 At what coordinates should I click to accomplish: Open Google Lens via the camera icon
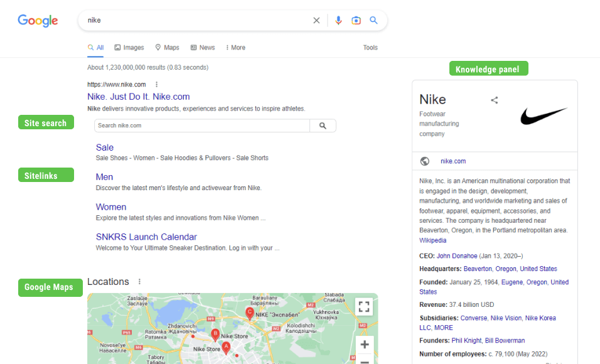(356, 20)
